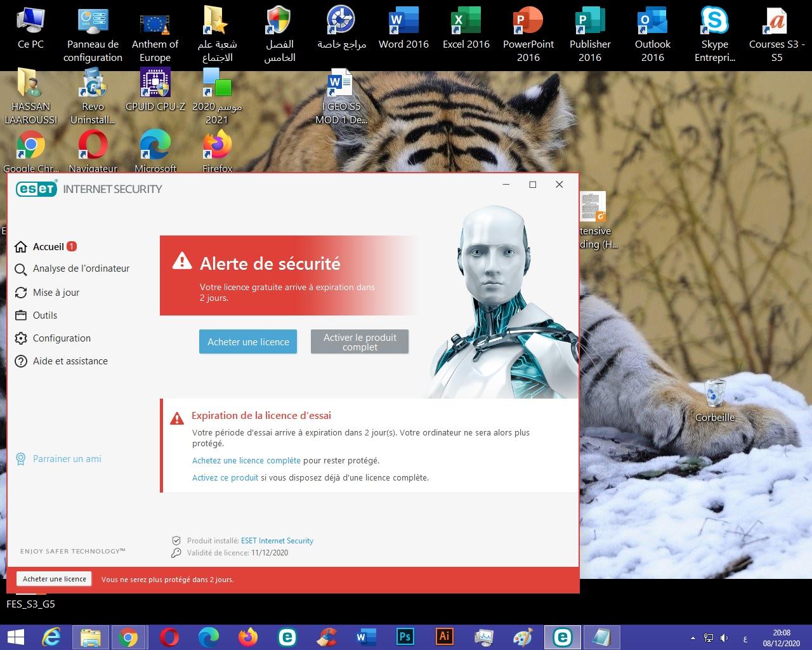The image size is (812, 650).
Task: Click Activer le produit complet button
Action: pyautogui.click(x=360, y=342)
